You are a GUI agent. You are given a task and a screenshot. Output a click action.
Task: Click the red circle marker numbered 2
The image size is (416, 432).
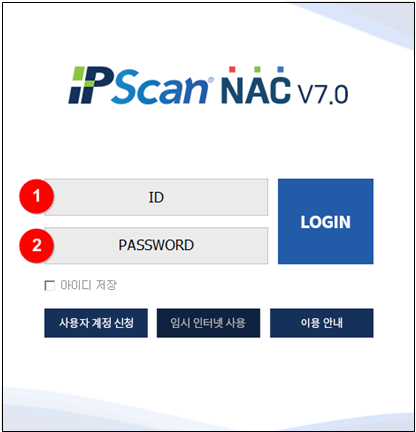[36, 245]
